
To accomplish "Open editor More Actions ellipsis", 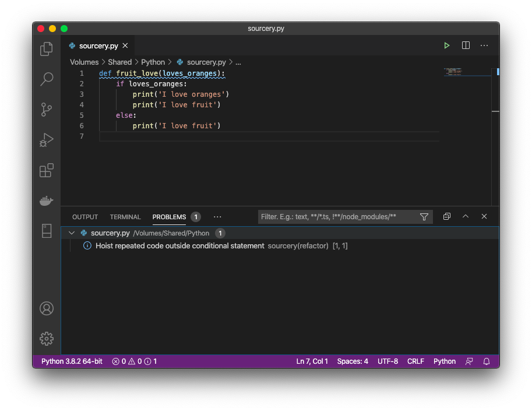I will point(484,45).
